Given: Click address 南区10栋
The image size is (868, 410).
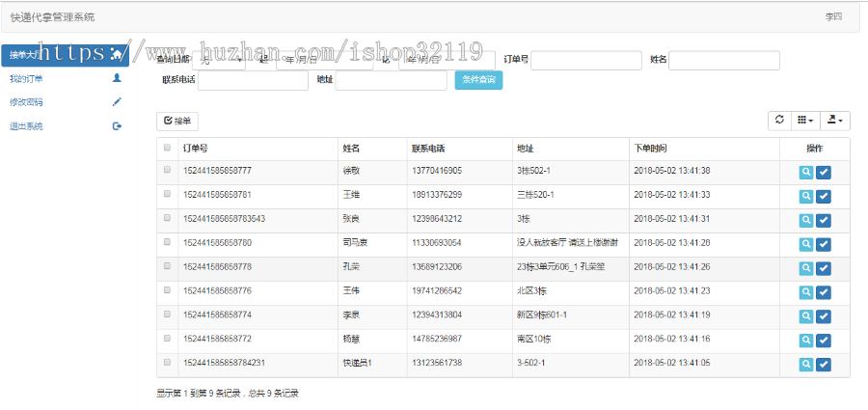Looking at the screenshot, I should tap(532, 339).
